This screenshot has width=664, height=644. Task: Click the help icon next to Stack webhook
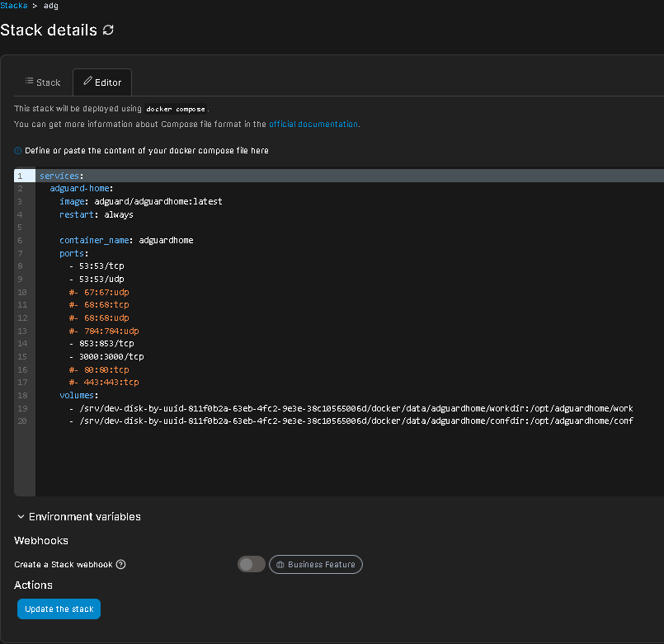pos(121,565)
